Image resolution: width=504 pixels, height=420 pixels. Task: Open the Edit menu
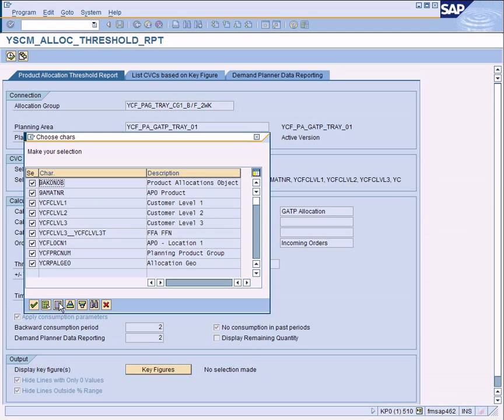coord(48,12)
